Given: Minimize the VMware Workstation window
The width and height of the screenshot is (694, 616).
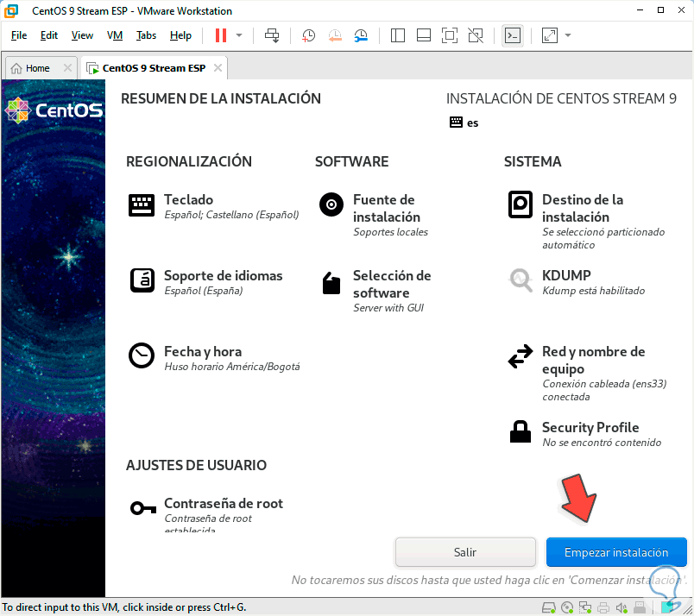Looking at the screenshot, I should [x=640, y=10].
